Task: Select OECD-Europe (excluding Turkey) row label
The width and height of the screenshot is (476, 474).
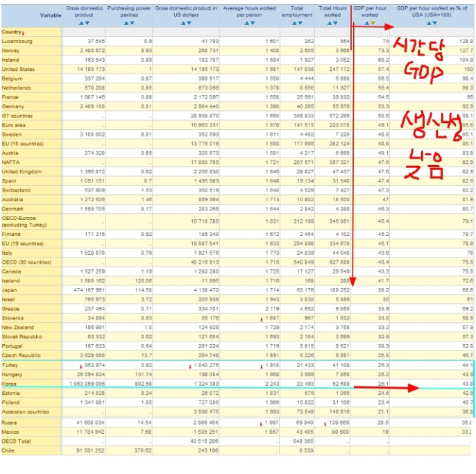Action: pos(24,221)
